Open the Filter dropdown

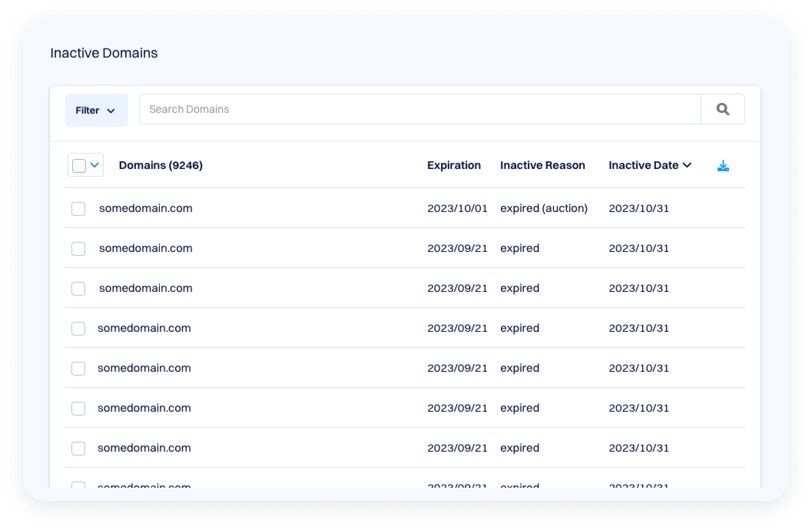coord(96,110)
